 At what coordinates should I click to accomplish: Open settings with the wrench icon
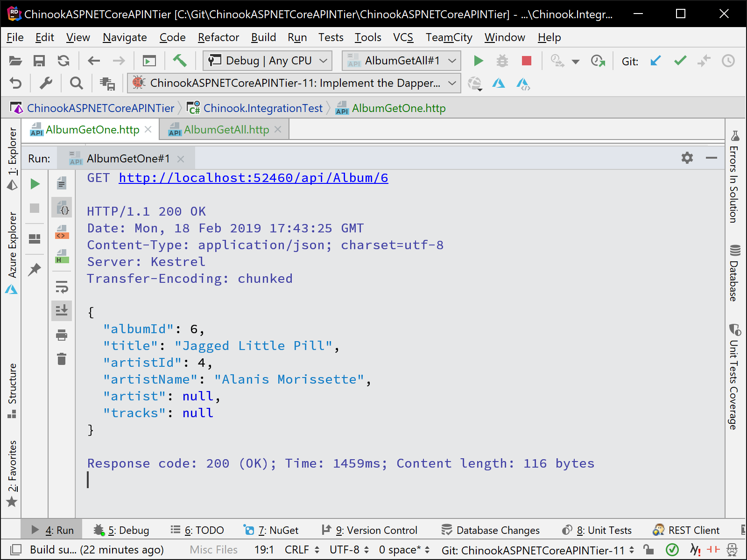(x=46, y=83)
